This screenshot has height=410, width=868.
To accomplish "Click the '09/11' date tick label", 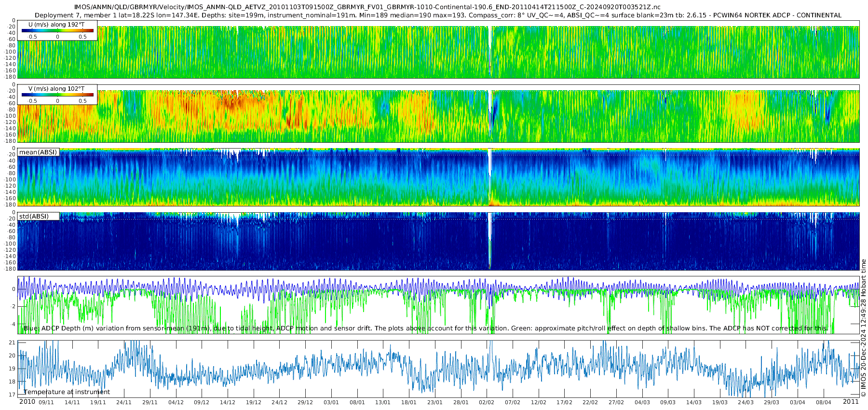I will pos(46,402).
